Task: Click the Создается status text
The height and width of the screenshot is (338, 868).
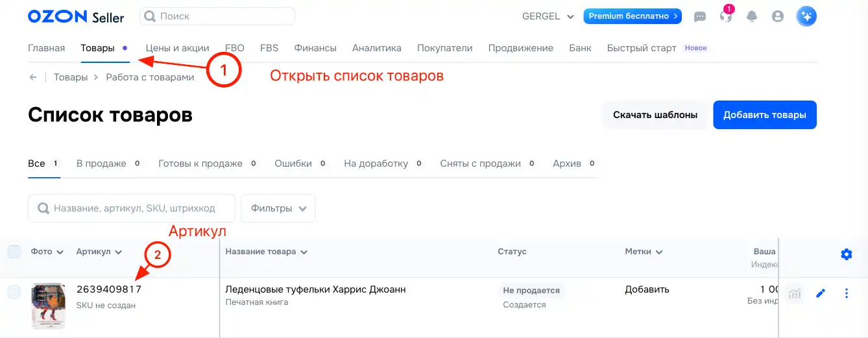Action: pos(524,305)
